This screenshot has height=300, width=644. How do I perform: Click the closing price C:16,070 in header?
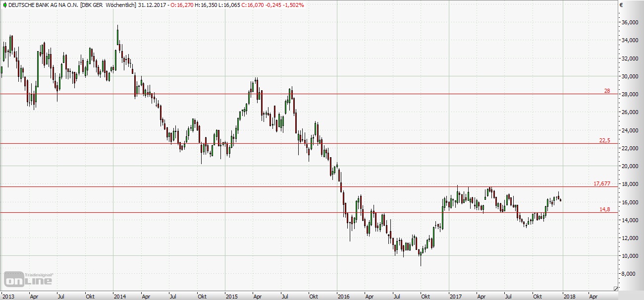pyautogui.click(x=251, y=4)
